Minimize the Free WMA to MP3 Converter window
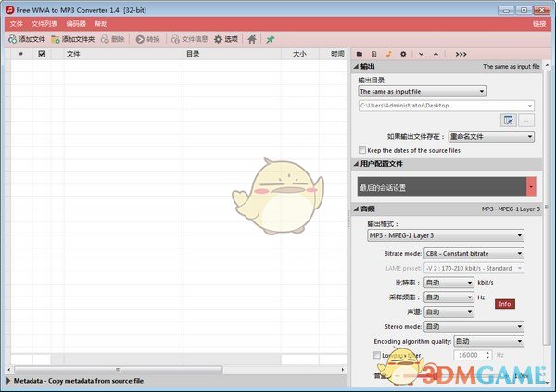556x392 pixels. point(506,10)
